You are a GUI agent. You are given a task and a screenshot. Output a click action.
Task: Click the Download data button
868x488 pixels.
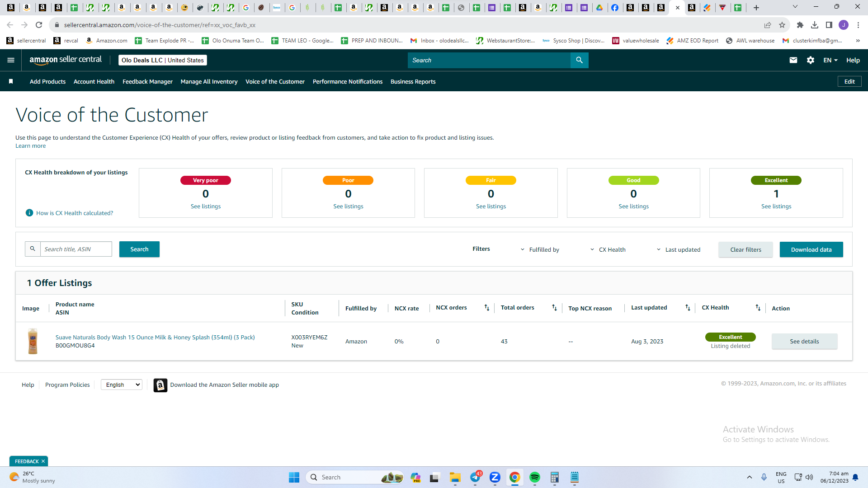(811, 249)
